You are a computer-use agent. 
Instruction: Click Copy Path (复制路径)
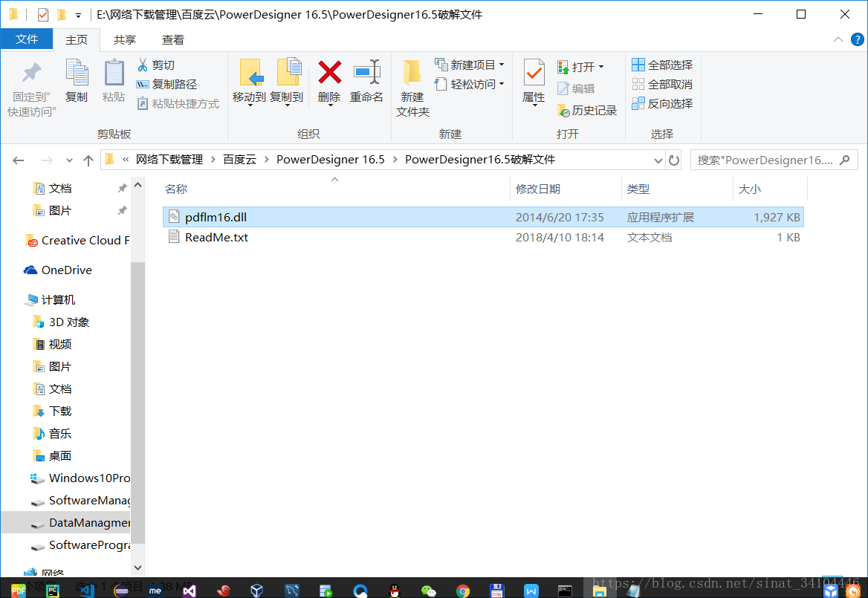point(166,84)
